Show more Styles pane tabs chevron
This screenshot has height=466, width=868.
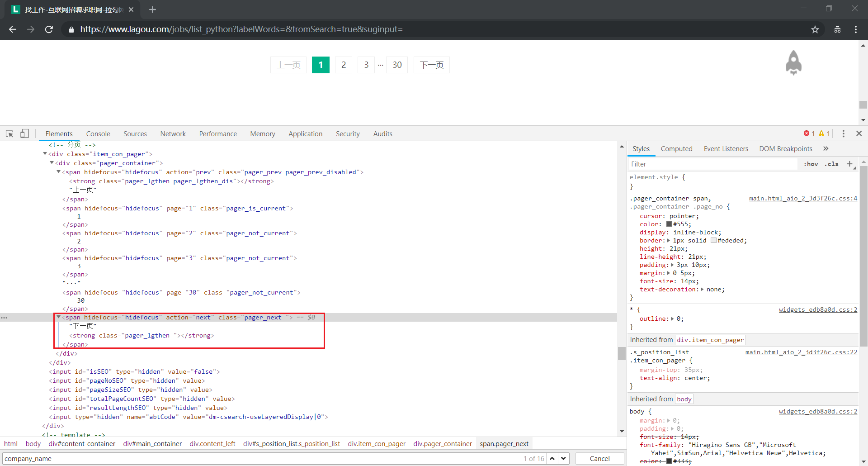click(x=826, y=148)
